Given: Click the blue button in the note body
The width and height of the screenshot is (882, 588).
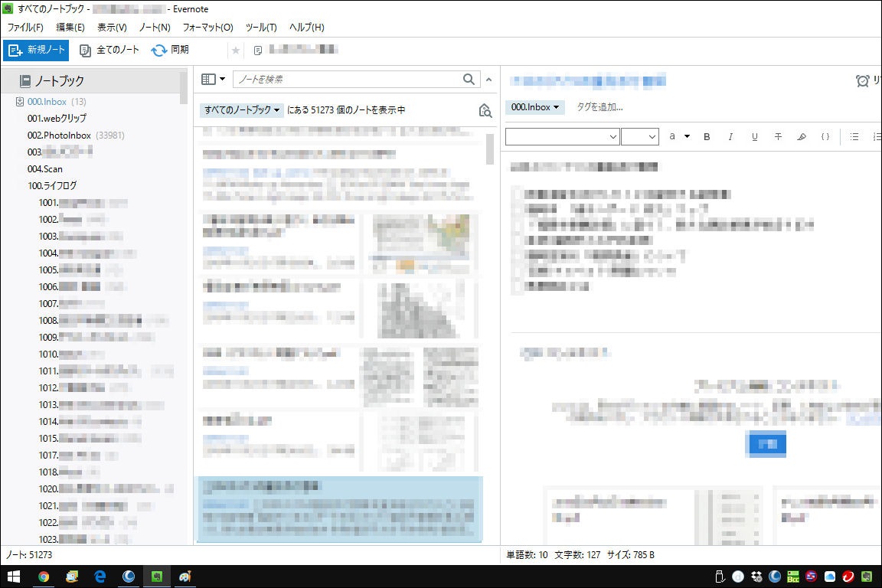Looking at the screenshot, I should click(x=766, y=444).
